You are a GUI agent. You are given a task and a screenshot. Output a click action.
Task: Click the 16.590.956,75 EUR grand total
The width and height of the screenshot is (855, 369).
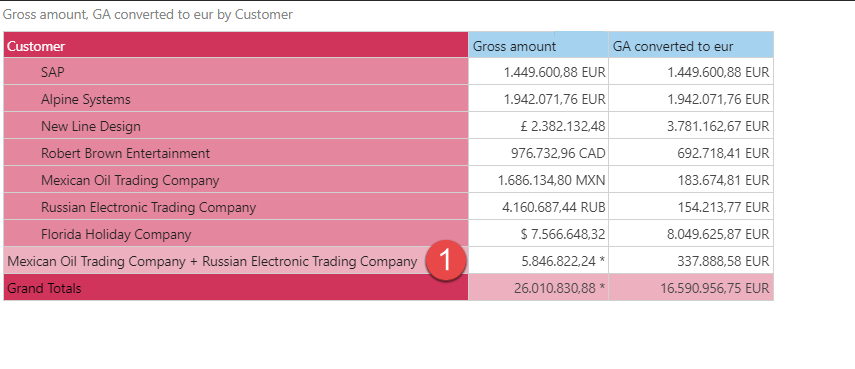click(x=691, y=288)
